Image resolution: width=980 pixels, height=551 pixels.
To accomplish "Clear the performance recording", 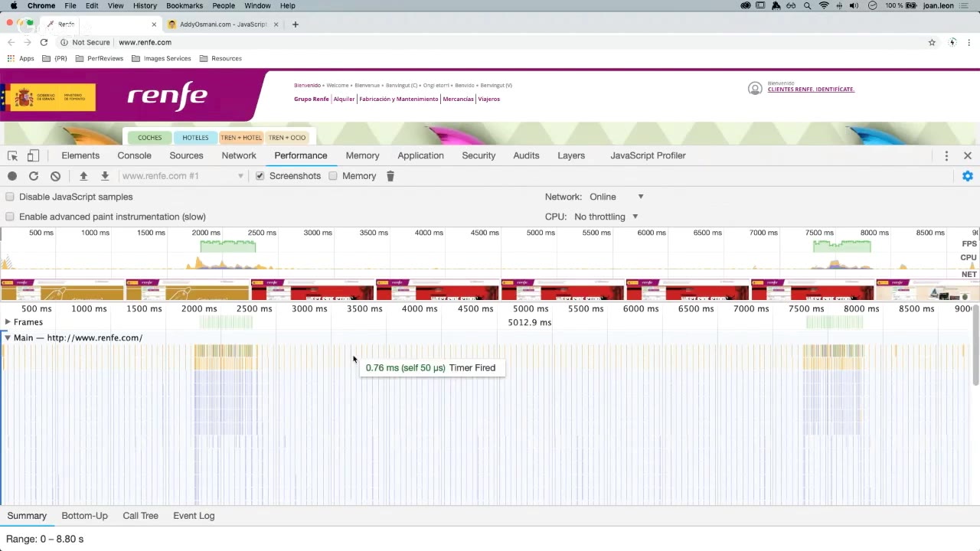I will tap(55, 176).
